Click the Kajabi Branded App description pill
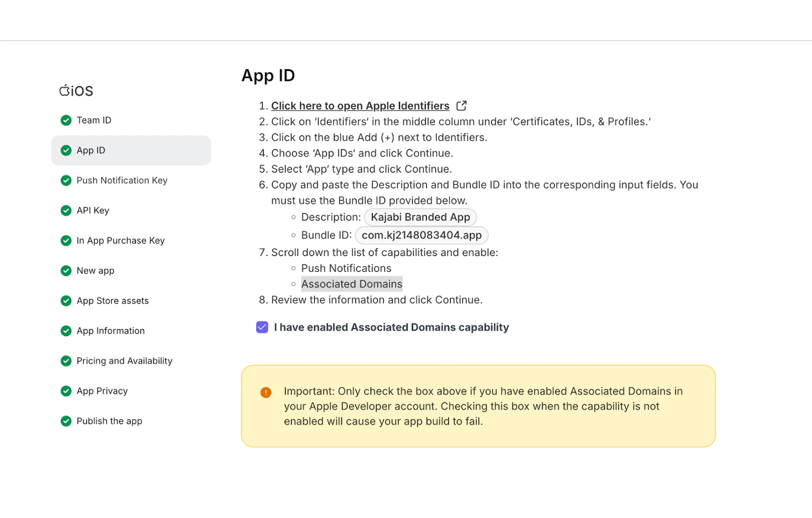The width and height of the screenshot is (812, 518). [420, 217]
